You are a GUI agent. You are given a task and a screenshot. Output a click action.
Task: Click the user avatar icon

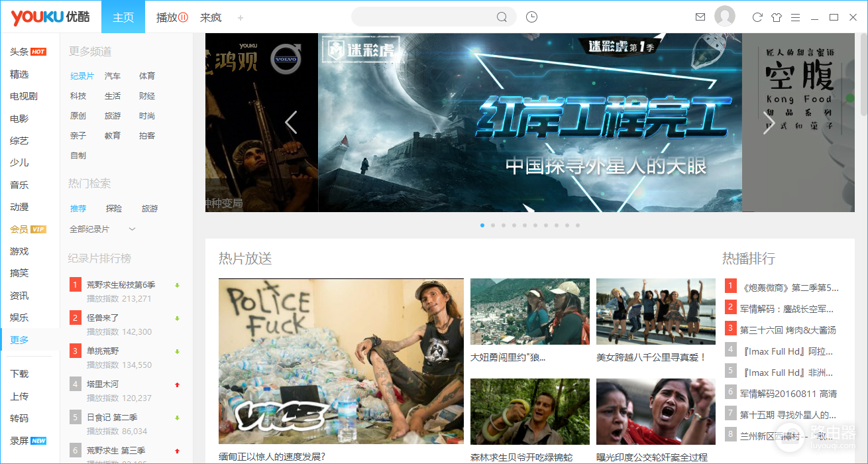725,17
